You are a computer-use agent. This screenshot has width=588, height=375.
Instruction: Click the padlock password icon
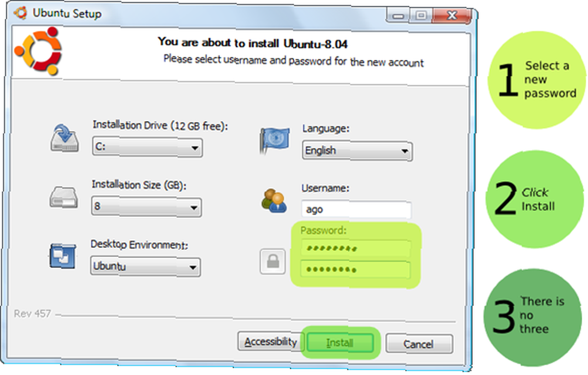pyautogui.click(x=273, y=262)
